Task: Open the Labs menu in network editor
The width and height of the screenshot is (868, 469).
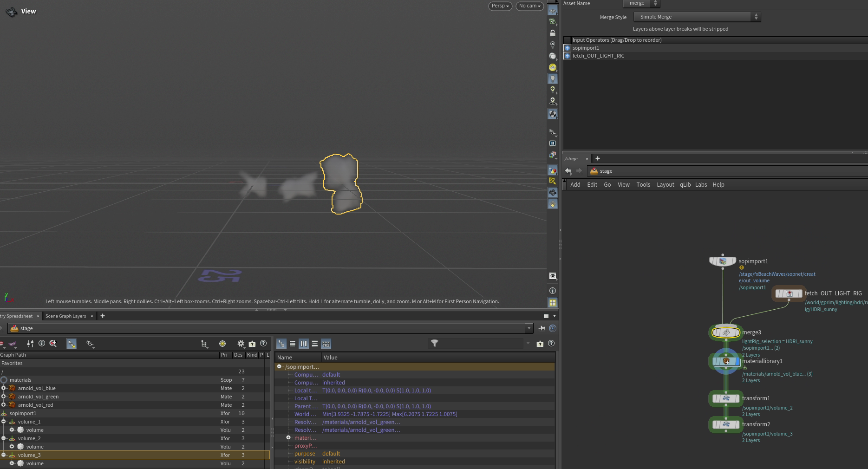Action: (x=701, y=185)
